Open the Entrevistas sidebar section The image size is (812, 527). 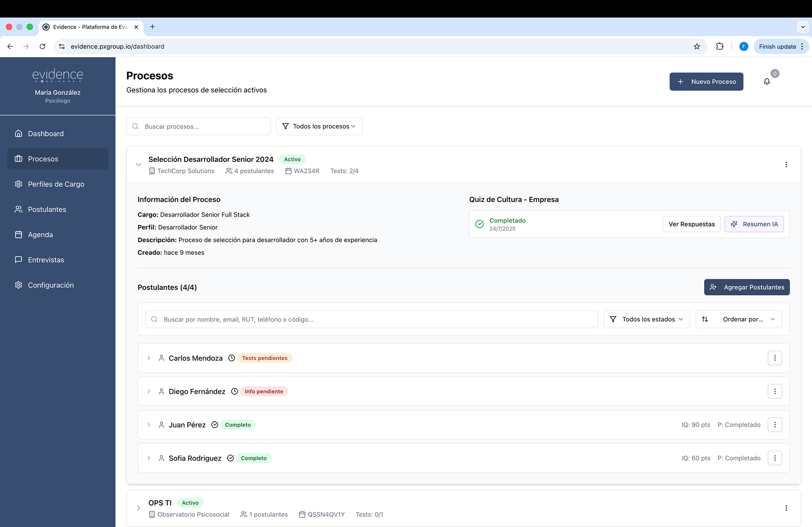click(46, 260)
